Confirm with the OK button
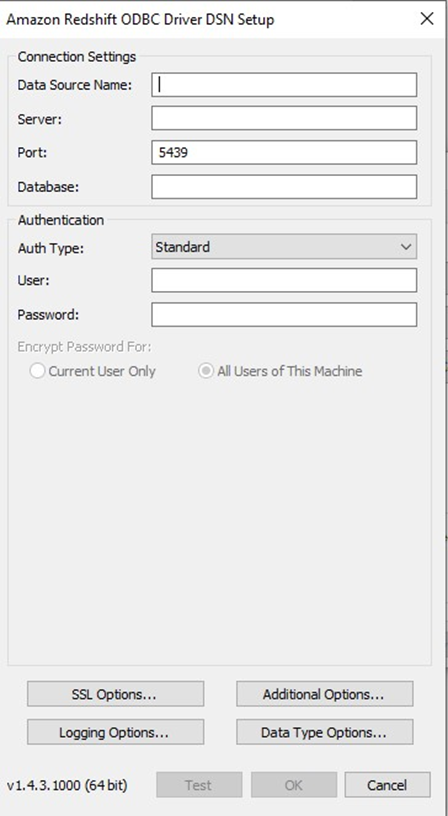The width and height of the screenshot is (448, 816). pos(294,785)
